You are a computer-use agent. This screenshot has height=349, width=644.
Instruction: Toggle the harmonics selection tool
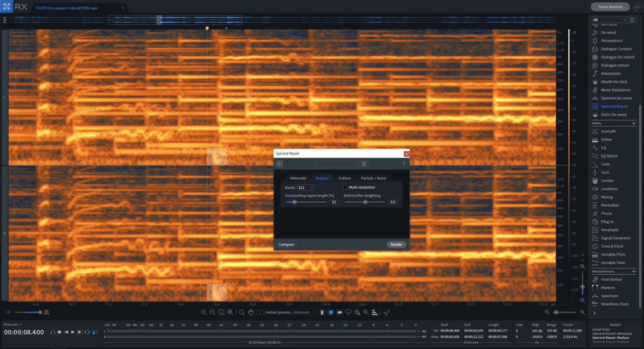374,312
